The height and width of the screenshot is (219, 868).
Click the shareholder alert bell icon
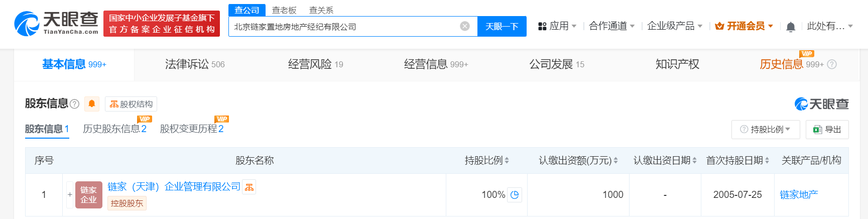click(x=92, y=103)
